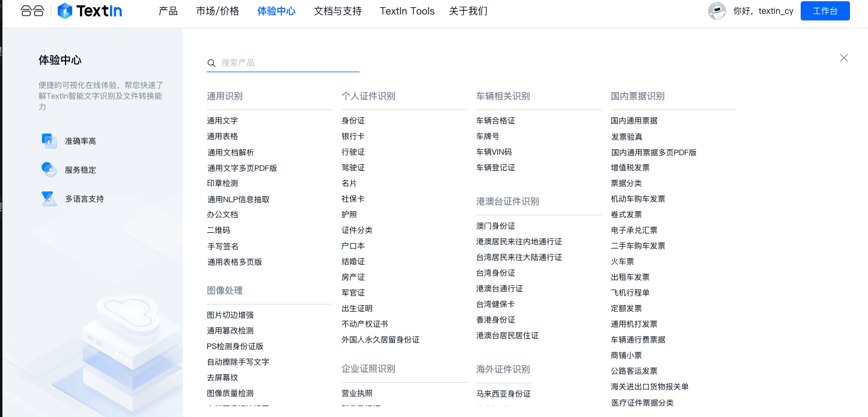Open 印章检测 link
868x417 pixels.
point(222,184)
